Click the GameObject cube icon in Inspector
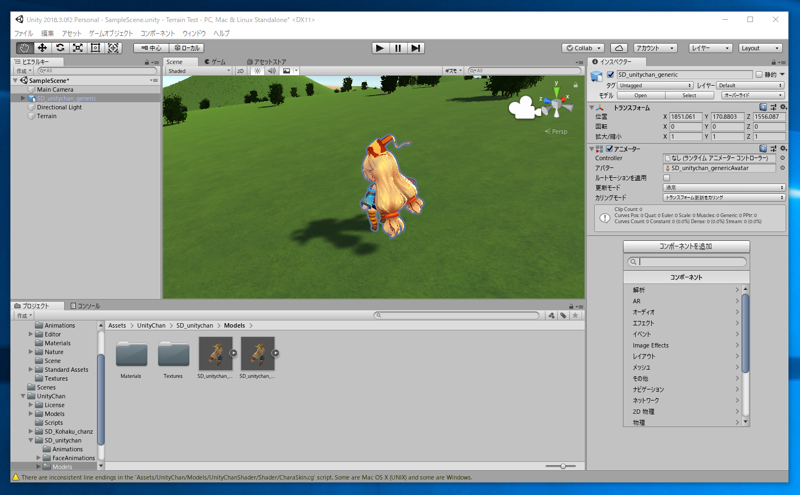 [596, 76]
